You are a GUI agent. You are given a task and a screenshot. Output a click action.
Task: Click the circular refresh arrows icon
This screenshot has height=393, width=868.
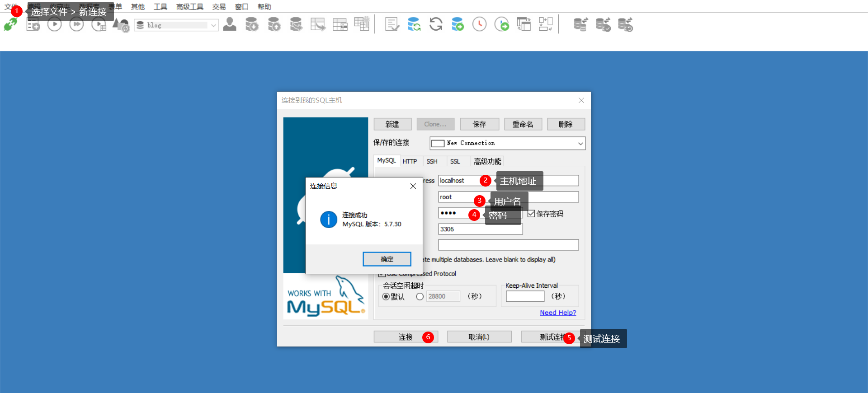(436, 24)
